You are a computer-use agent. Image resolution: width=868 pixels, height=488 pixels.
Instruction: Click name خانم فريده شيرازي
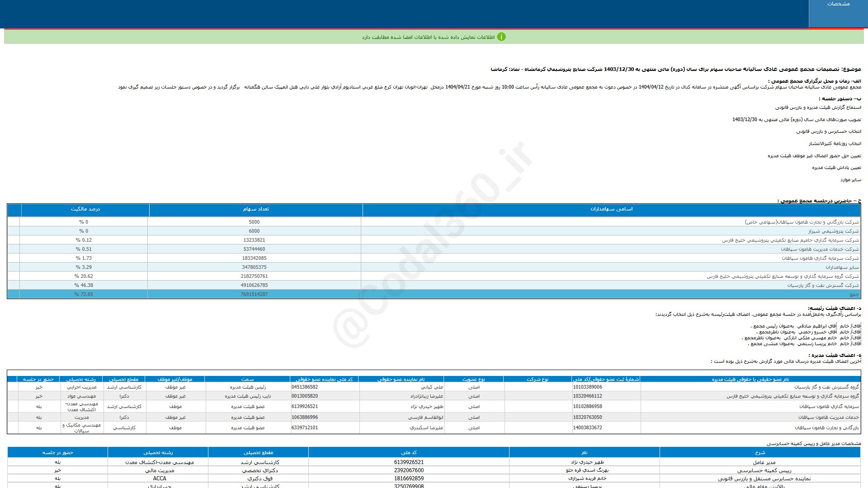pos(587,479)
